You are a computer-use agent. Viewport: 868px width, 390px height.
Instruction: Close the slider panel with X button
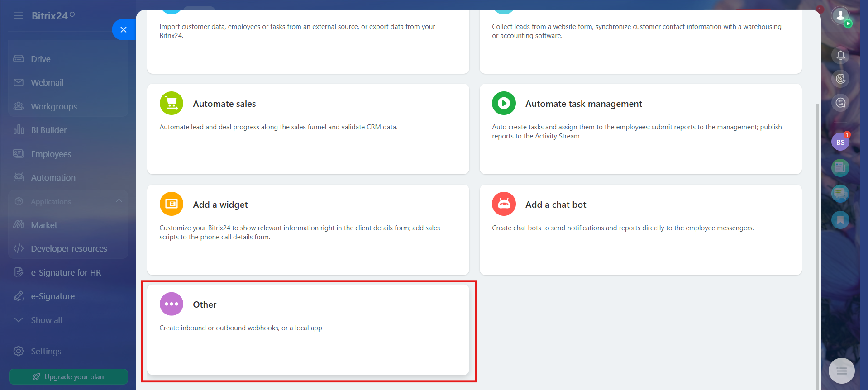pos(124,30)
